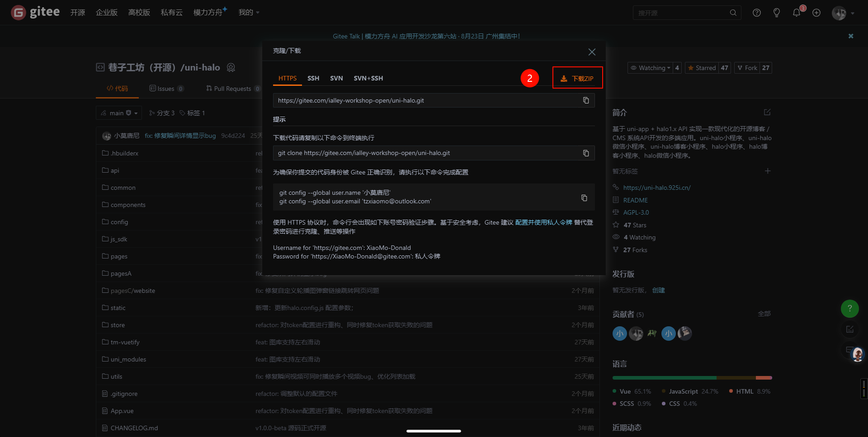Viewport: 868px width, 437px height.
Task: Open the api folder
Action: pos(115,170)
